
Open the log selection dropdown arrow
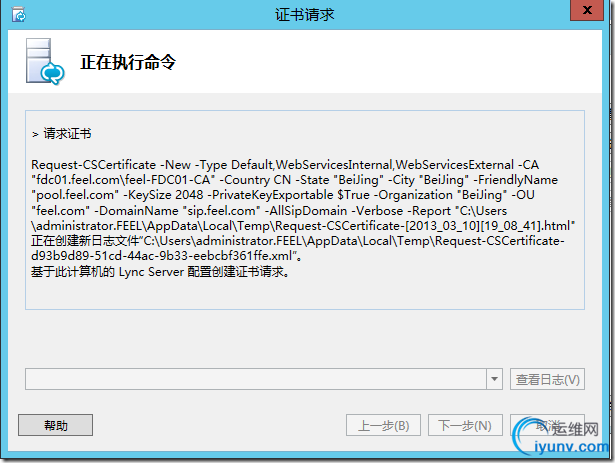point(494,379)
